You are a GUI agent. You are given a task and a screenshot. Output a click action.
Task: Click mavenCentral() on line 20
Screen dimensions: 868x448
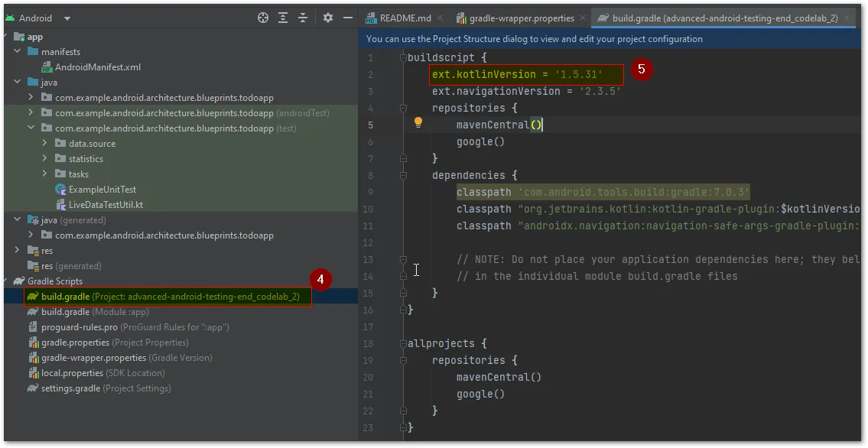click(x=499, y=377)
